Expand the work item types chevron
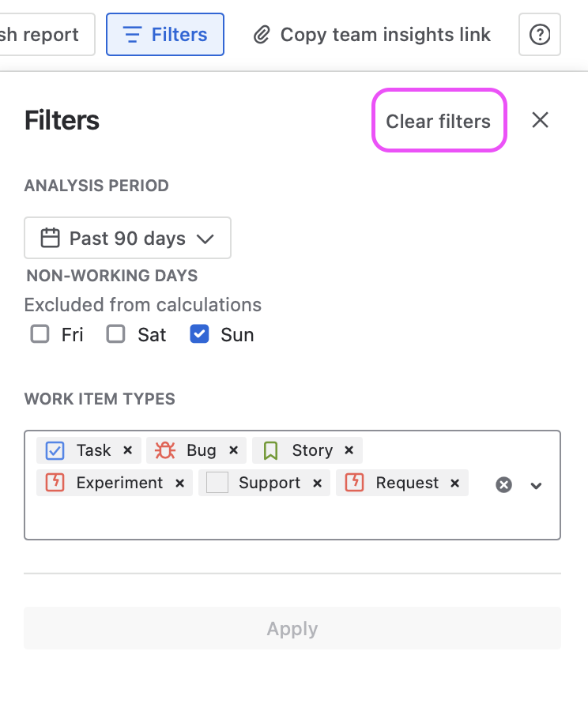The height and width of the screenshot is (715, 588). (536, 486)
